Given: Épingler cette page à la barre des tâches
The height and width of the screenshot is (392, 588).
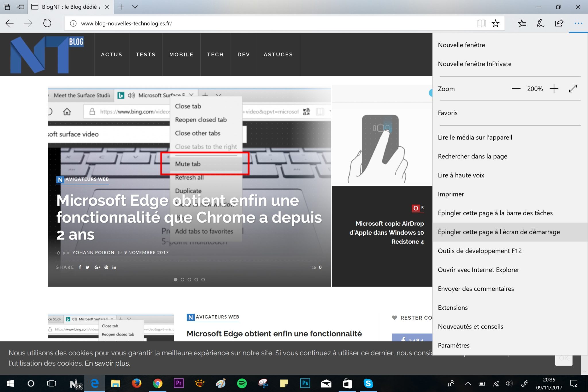Looking at the screenshot, I should point(510,213).
